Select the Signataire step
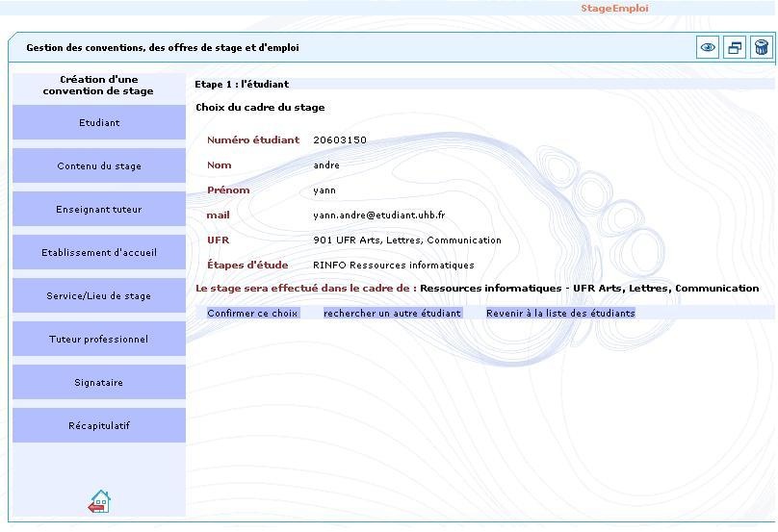Viewport: 778px width, 532px height. tap(99, 382)
